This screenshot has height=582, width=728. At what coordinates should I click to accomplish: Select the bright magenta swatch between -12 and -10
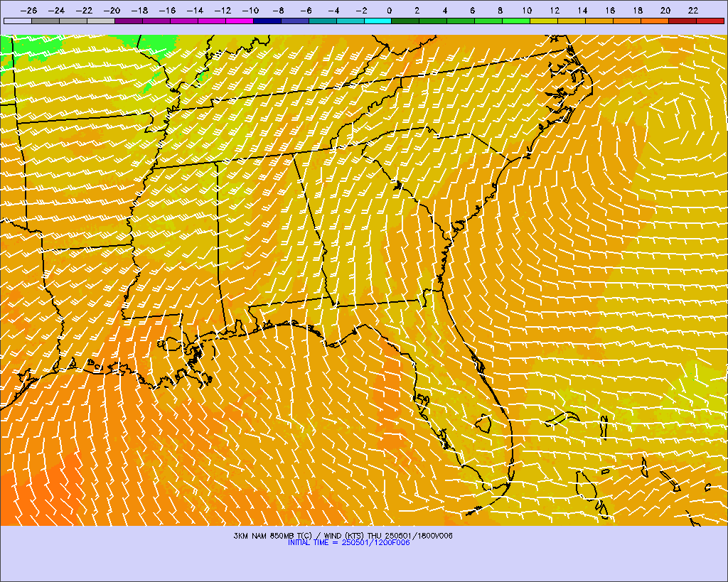click(x=240, y=21)
